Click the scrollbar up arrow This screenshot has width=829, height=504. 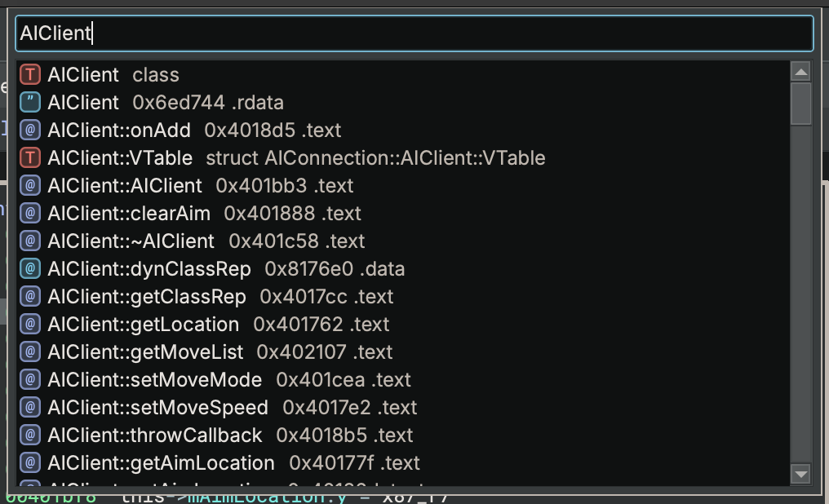[x=800, y=73]
